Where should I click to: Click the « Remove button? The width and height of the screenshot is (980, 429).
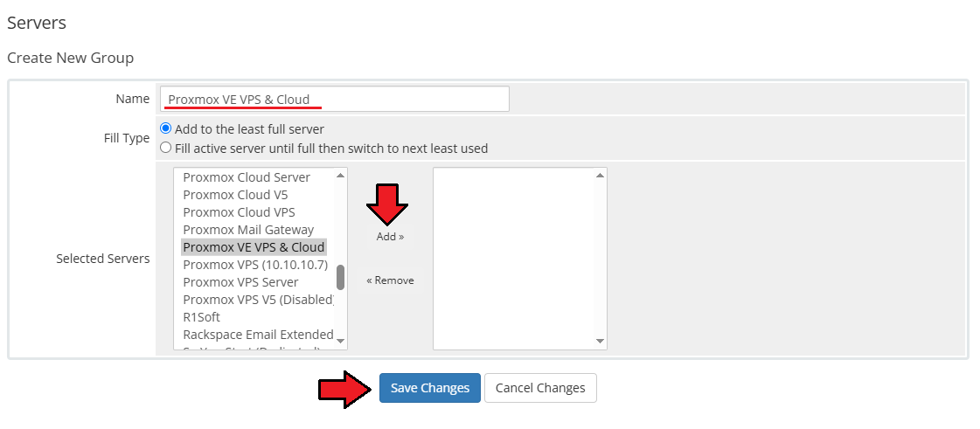pyautogui.click(x=390, y=280)
